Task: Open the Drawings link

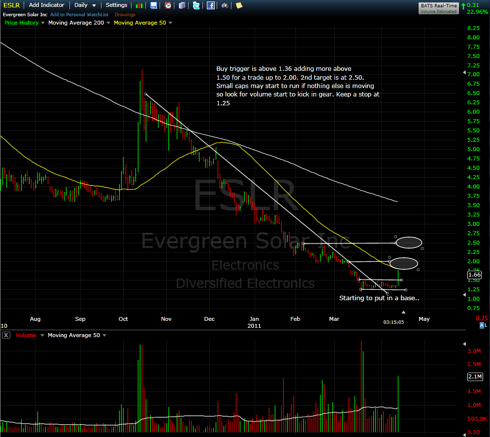Action: tap(125, 15)
